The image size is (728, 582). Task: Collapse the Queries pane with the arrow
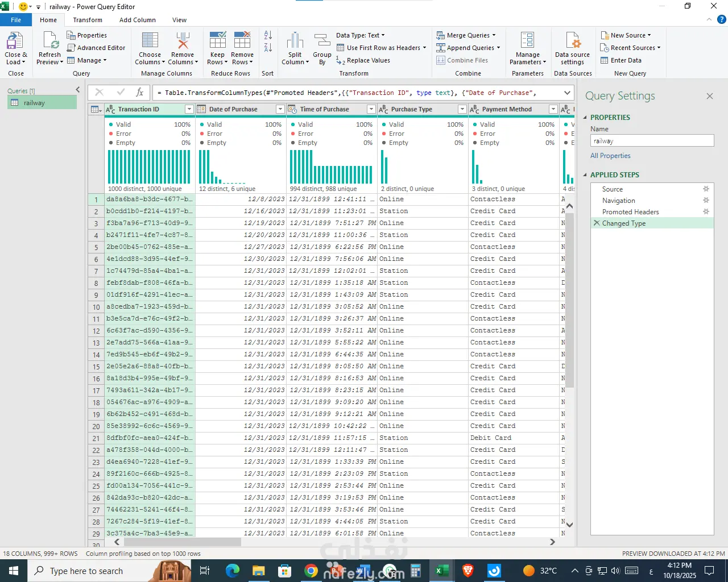[78, 90]
